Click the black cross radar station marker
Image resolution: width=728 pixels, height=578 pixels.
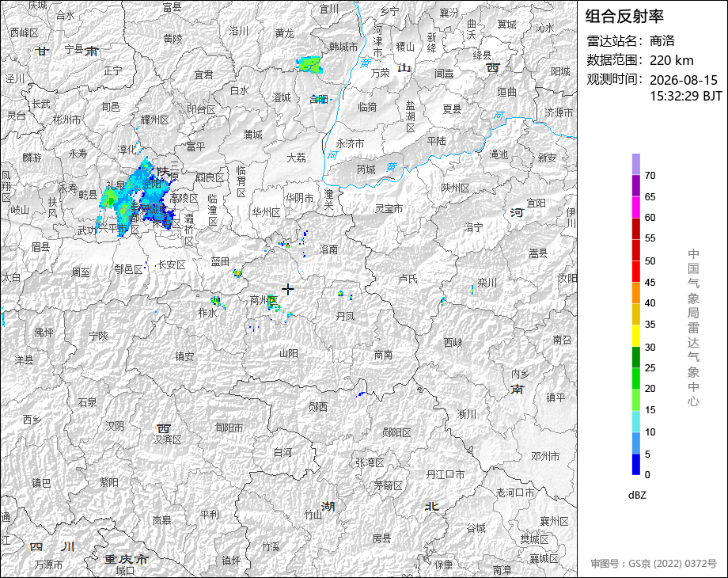point(288,290)
